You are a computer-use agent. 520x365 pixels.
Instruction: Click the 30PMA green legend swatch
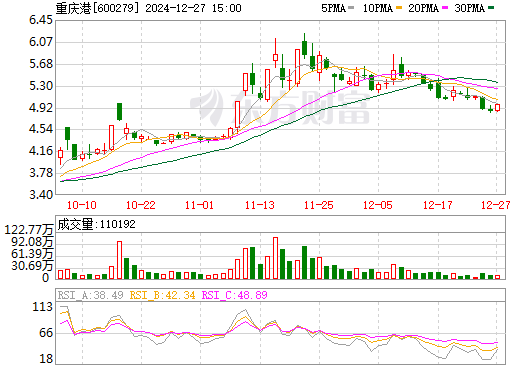tap(491, 8)
